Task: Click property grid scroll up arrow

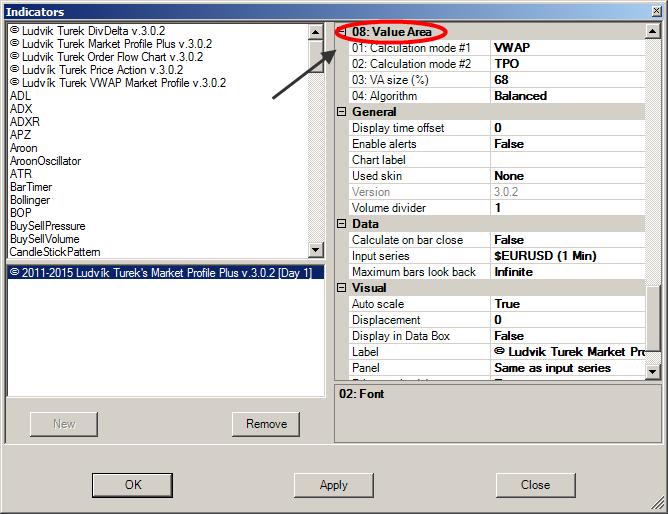Action: (653, 31)
